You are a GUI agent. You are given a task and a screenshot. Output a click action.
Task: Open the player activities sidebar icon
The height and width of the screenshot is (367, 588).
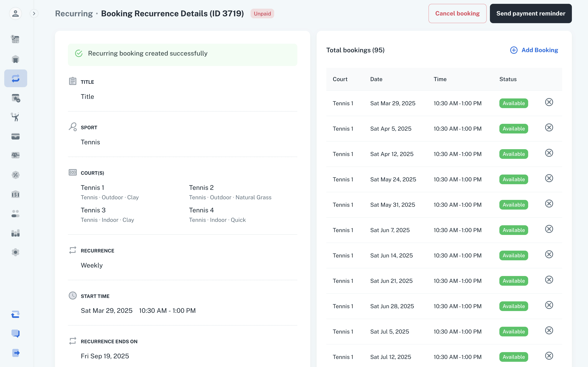[x=16, y=117]
